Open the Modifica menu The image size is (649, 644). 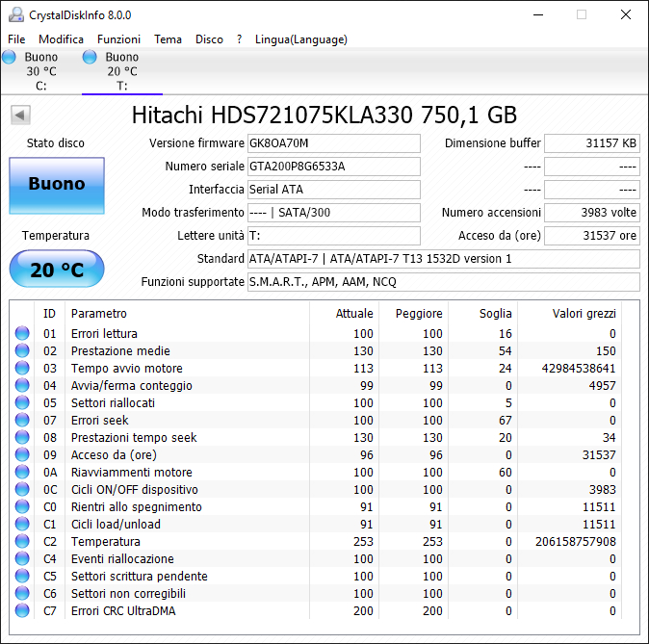tap(62, 39)
